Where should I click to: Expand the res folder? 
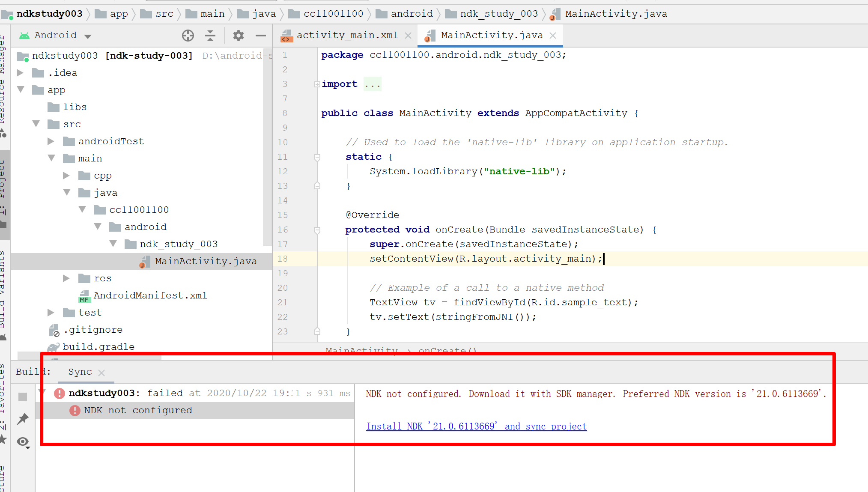point(66,278)
